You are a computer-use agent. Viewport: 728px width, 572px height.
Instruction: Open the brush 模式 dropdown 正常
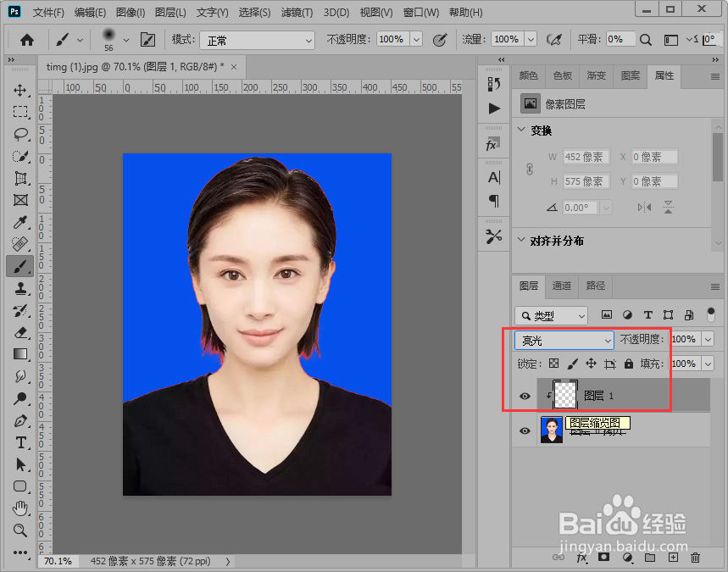coord(257,41)
